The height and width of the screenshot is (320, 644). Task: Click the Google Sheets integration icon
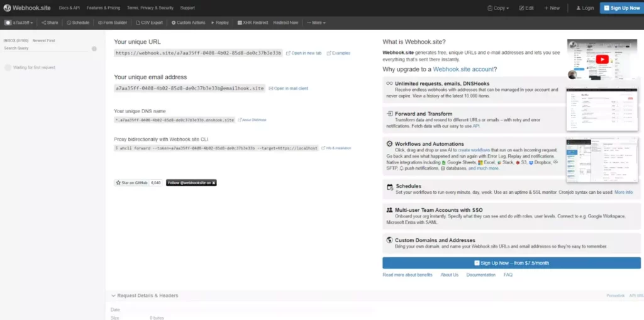click(443, 163)
